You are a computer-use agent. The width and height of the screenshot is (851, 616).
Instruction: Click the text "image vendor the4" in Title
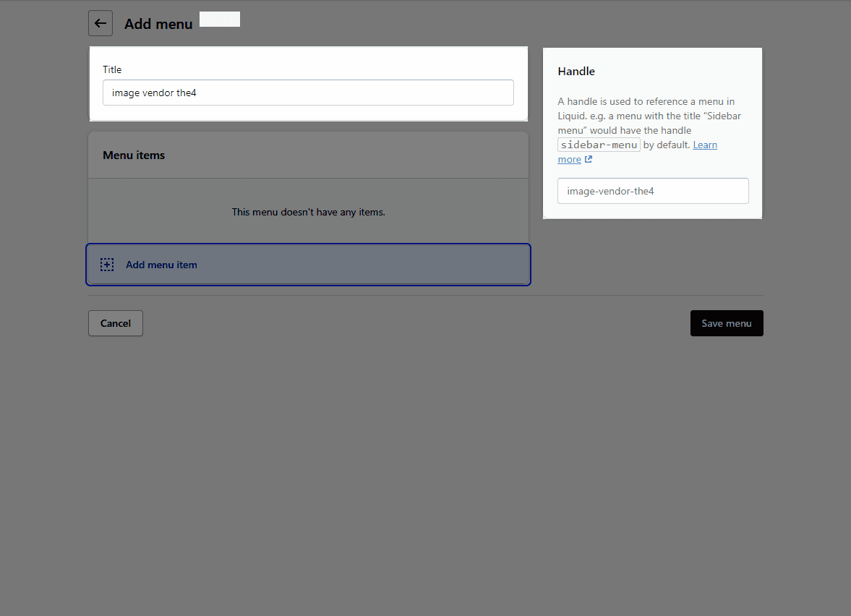pyautogui.click(x=154, y=93)
